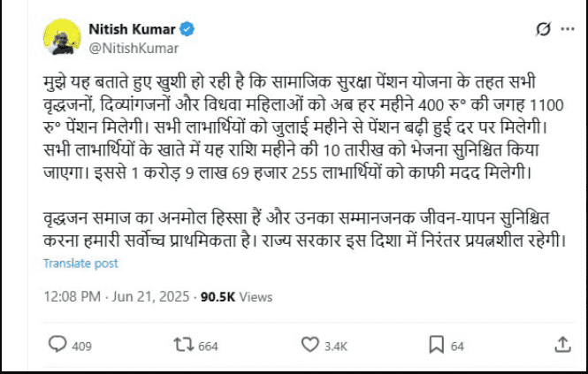Open Nitish Kumar's profile picture
Image resolution: width=588 pixels, height=374 pixels.
pyautogui.click(x=60, y=38)
